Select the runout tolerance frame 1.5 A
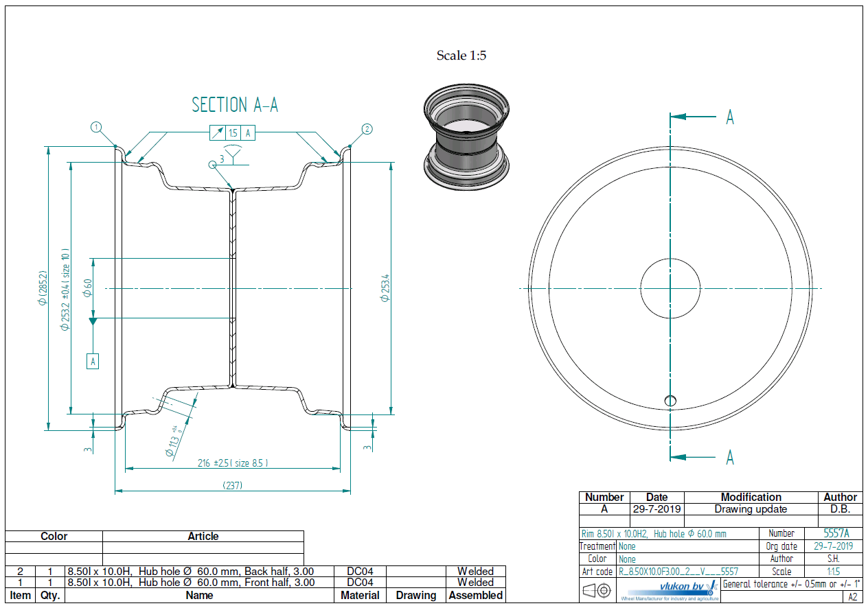Image resolution: width=868 pixels, height=608 pixels. tap(232, 133)
